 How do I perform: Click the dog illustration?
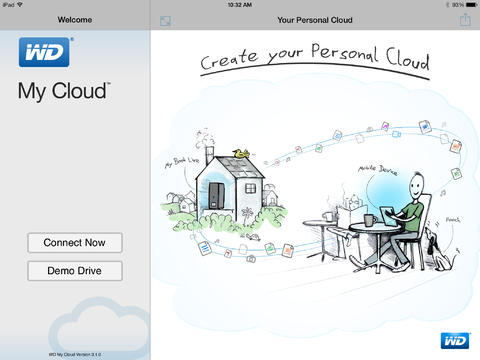pos(441,248)
